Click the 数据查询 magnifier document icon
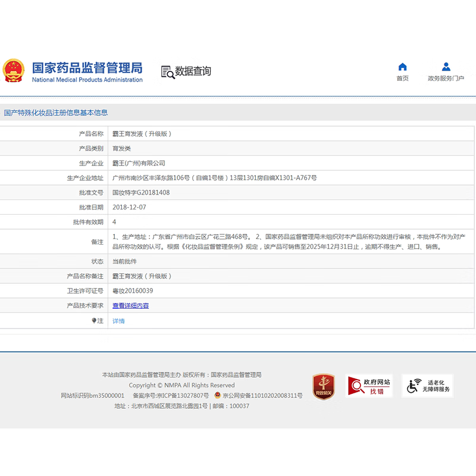This screenshot has width=476, height=476. coord(167,71)
